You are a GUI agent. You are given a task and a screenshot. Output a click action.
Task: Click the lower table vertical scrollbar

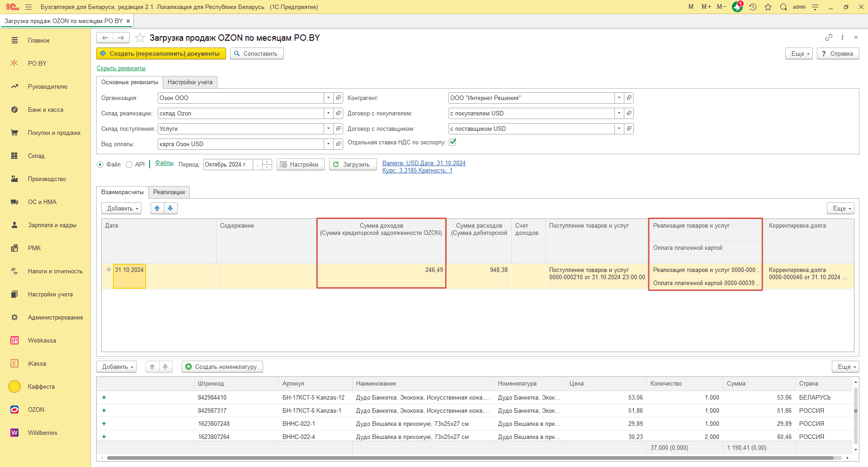click(855, 416)
